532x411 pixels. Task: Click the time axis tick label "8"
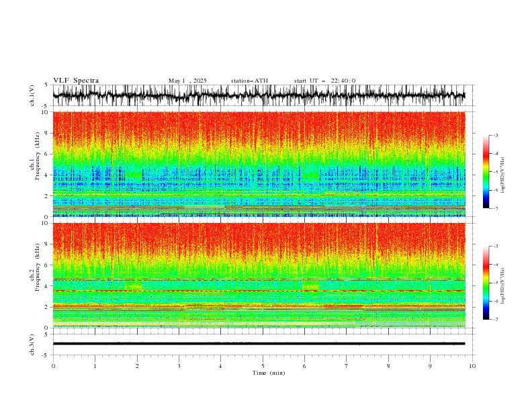click(388, 366)
